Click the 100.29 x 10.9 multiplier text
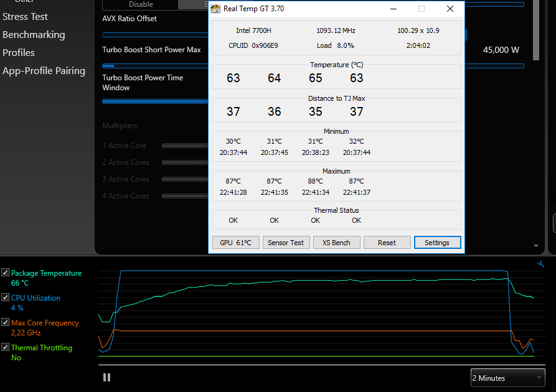The image size is (556, 392). pos(418,30)
